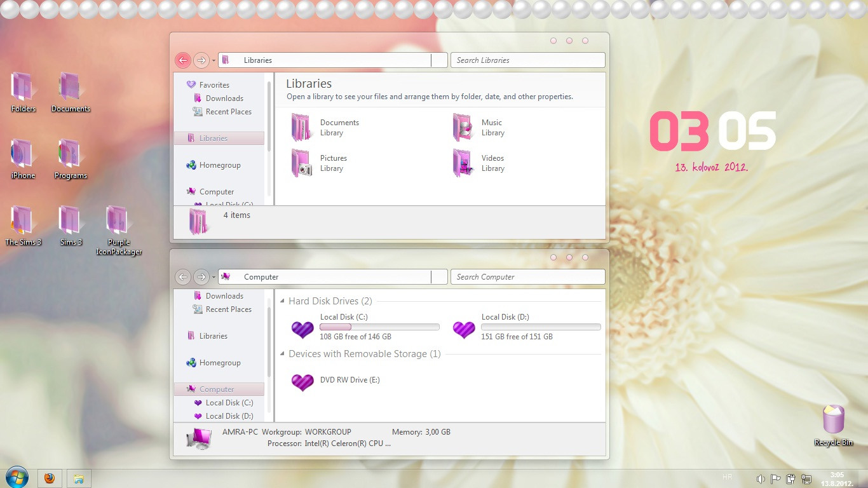Image resolution: width=868 pixels, height=488 pixels.
Task: Click '108 GB free of 146 GB' text
Action: [x=355, y=337]
